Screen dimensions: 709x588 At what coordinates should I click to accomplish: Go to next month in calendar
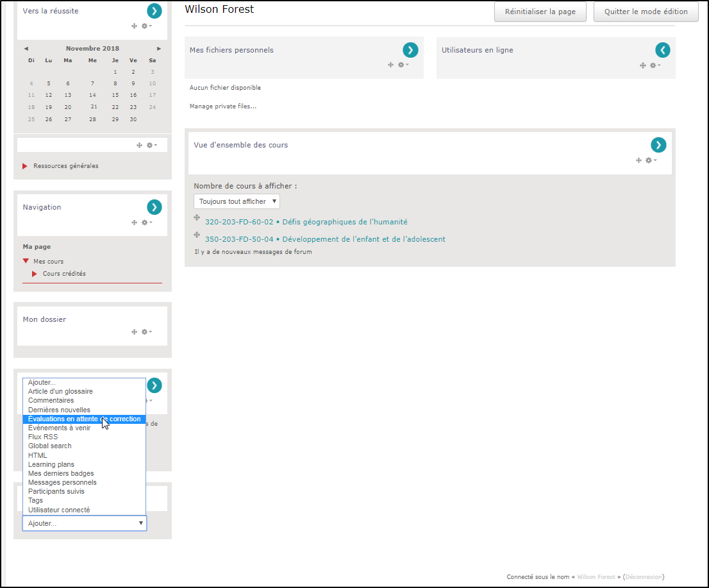pyautogui.click(x=159, y=49)
